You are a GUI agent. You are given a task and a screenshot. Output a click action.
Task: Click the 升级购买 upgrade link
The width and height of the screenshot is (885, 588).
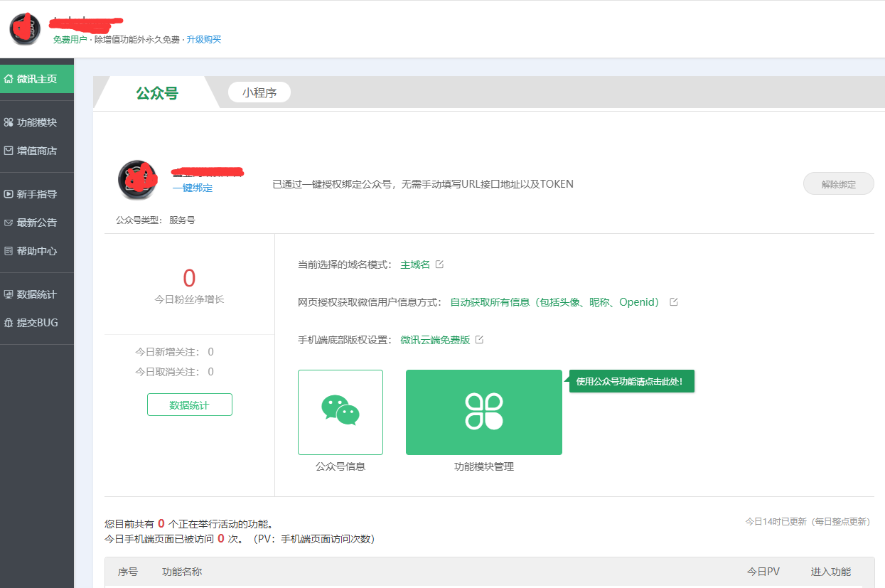point(204,40)
